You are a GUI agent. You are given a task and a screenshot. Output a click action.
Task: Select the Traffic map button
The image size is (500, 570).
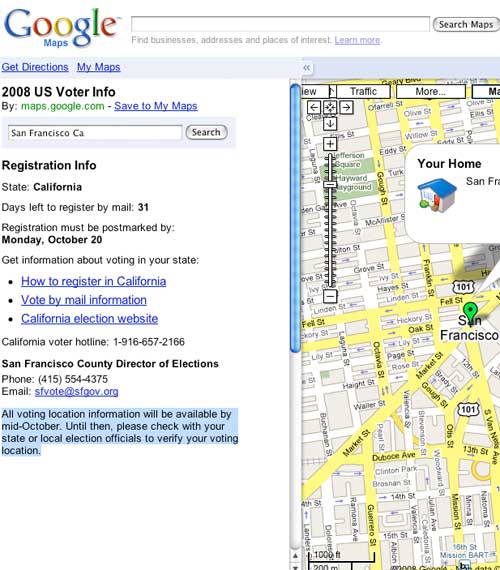point(363,91)
